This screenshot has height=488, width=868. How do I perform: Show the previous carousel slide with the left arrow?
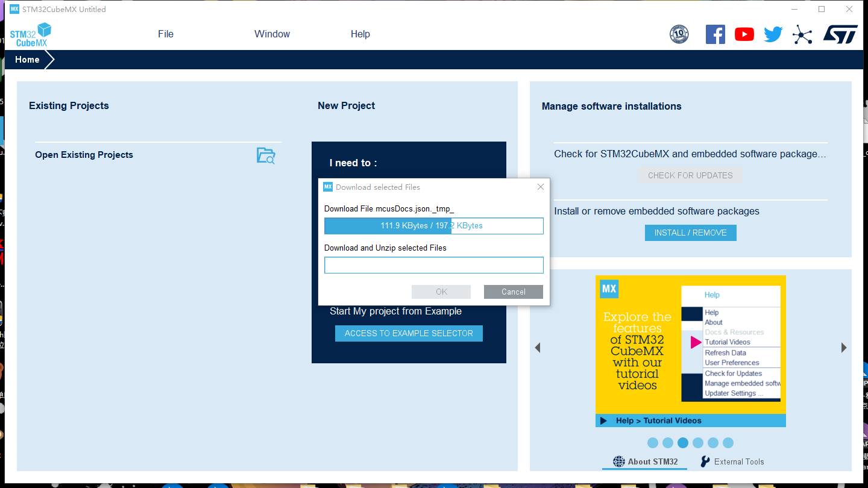(538, 348)
